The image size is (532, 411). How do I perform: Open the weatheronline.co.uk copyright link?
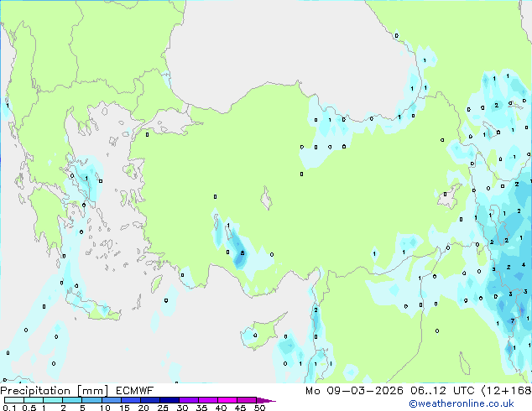pyautogui.click(x=461, y=403)
